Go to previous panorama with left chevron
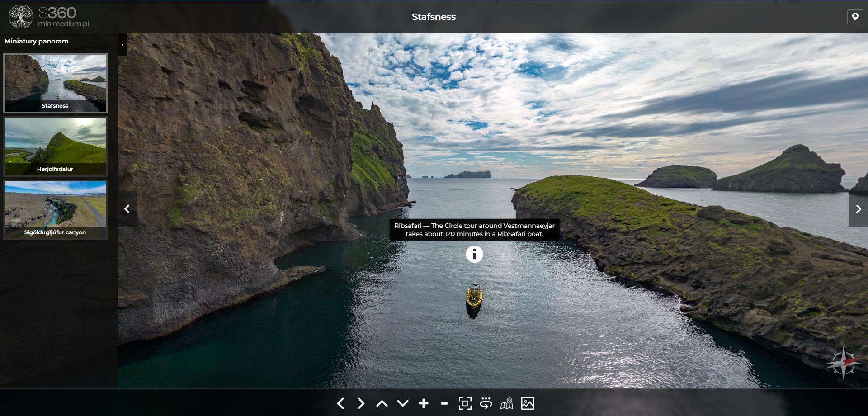 pyautogui.click(x=127, y=209)
